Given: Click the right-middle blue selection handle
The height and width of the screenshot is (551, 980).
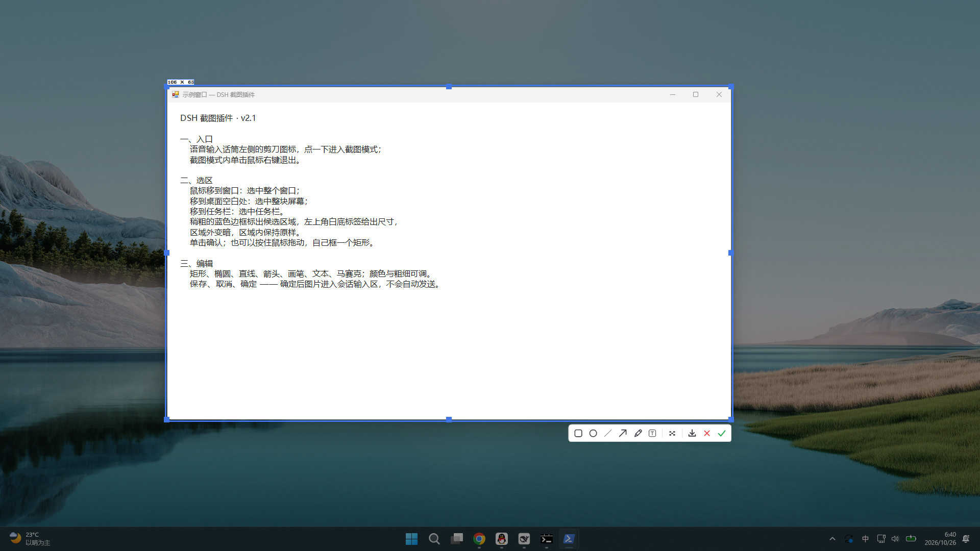Looking at the screenshot, I should pos(731,253).
